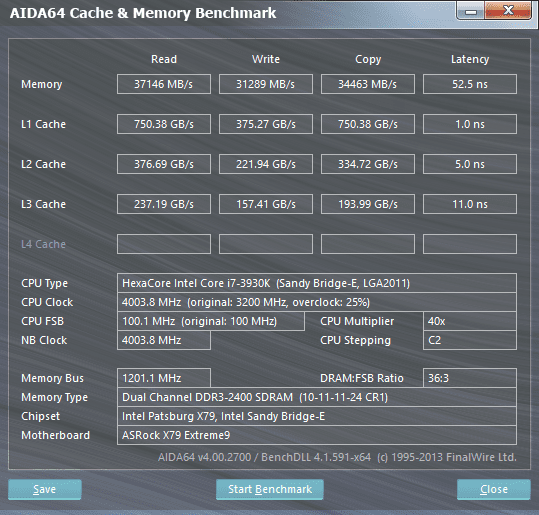Click the empty L4 Cache Read field
Viewport: 539px width, 515px height.
coord(164,244)
